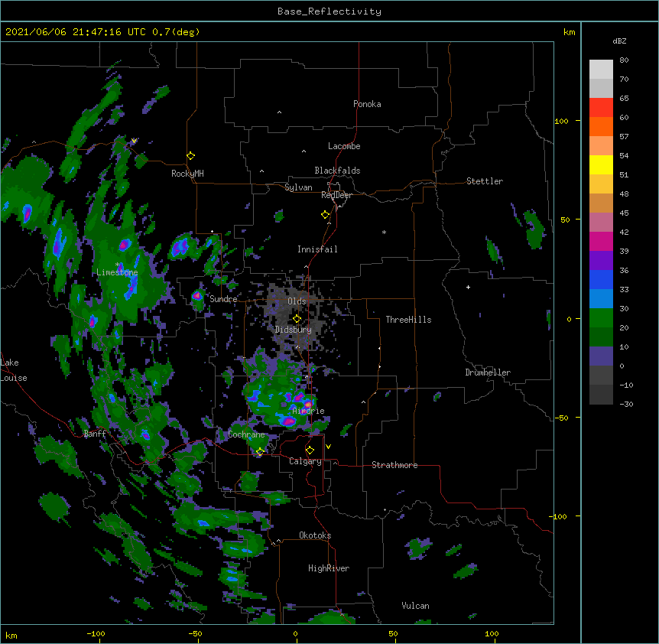Select the yellow 54-51 dBZ legend swatch

coord(601,165)
